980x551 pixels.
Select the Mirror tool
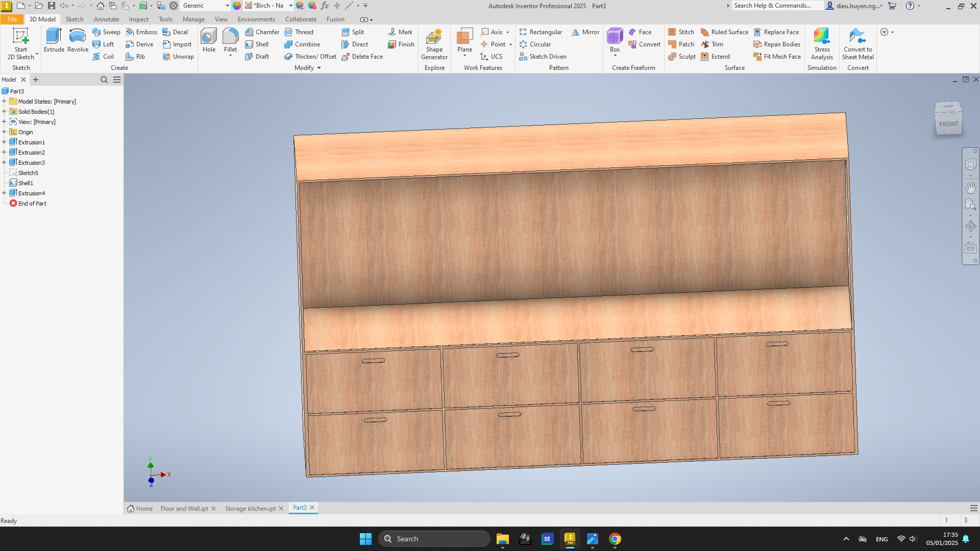click(x=585, y=32)
